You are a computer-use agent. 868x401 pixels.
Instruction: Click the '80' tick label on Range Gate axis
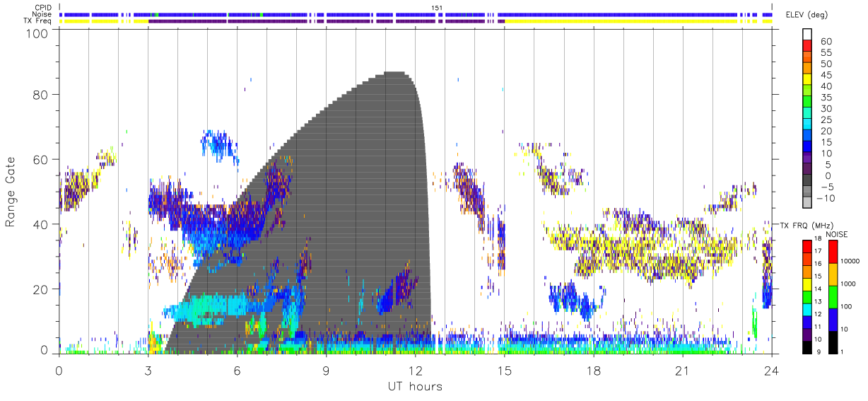41,95
